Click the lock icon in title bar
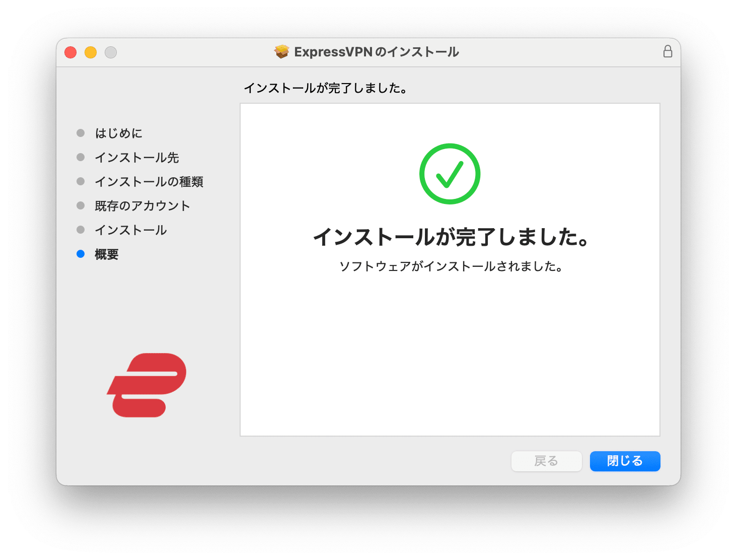 coord(668,51)
